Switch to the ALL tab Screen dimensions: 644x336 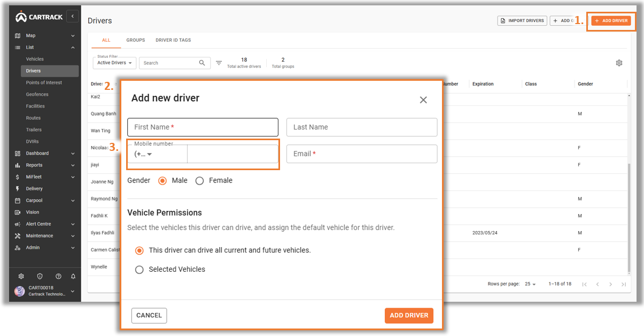point(106,40)
